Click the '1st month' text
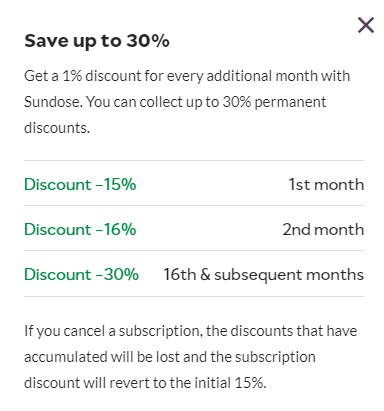 click(326, 184)
